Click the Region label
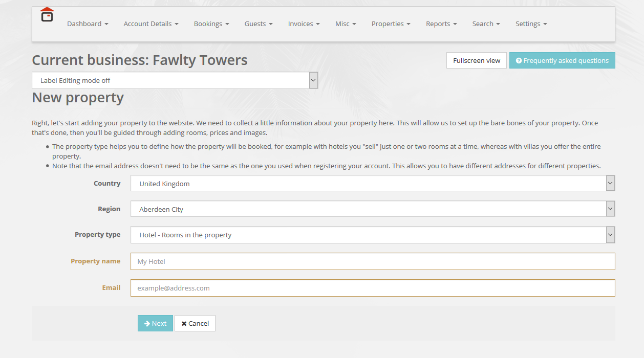This screenshot has height=358, width=644. [109, 209]
